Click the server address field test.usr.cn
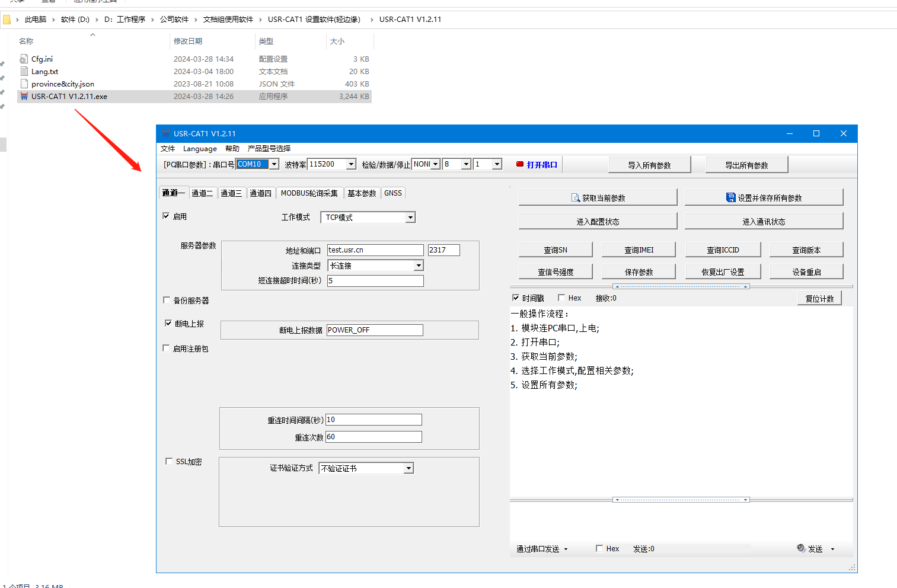This screenshot has width=897, height=588. point(375,250)
